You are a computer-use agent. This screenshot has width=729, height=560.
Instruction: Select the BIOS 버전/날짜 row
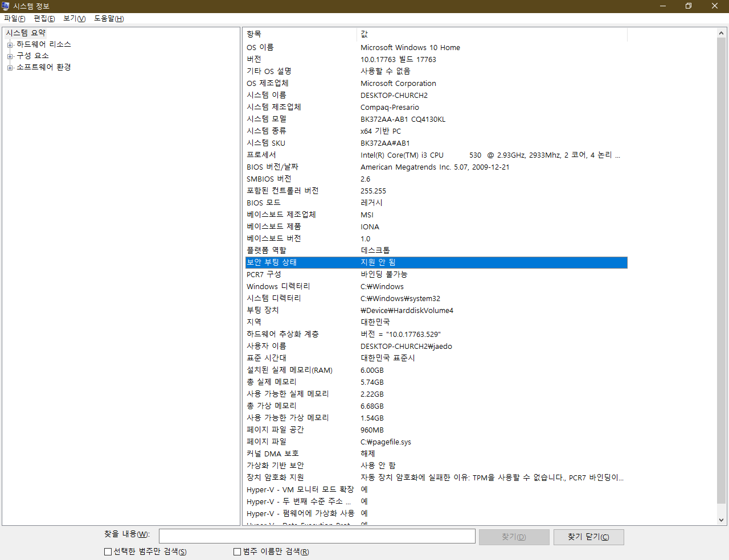pyautogui.click(x=436, y=167)
